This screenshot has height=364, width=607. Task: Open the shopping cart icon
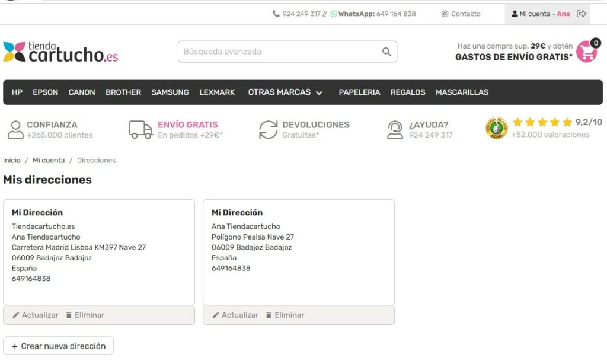coord(586,52)
